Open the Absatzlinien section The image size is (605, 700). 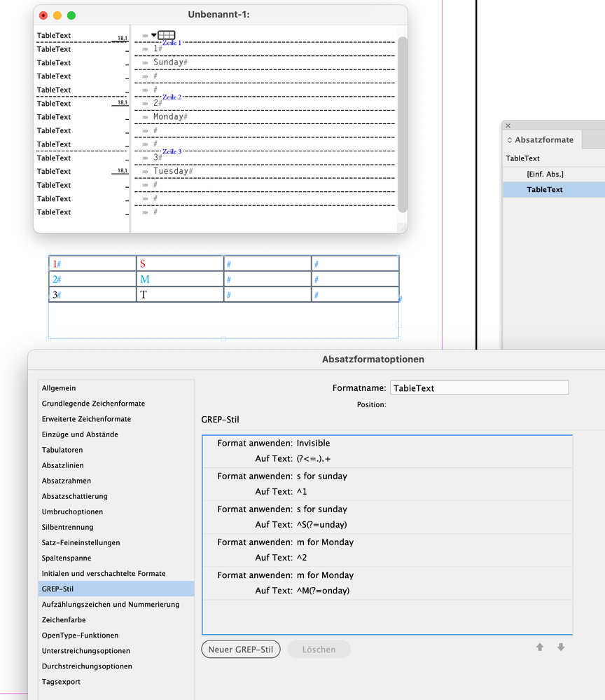(116, 465)
